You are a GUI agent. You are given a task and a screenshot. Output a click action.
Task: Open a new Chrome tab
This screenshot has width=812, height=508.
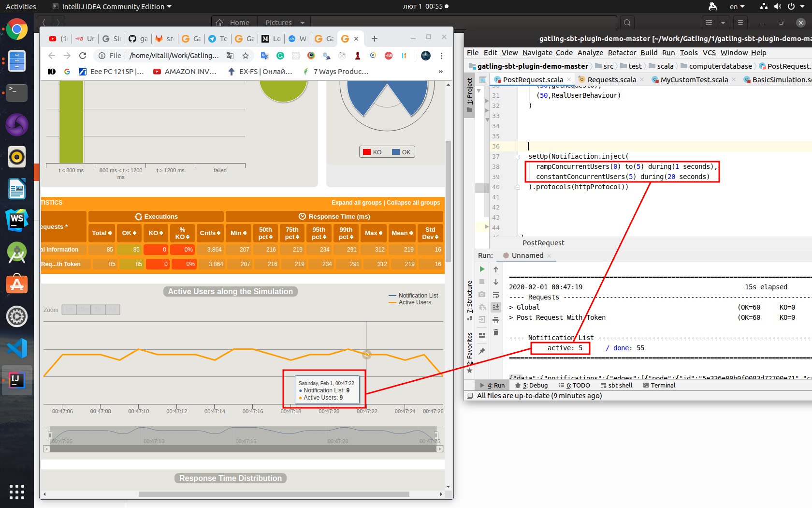coord(375,39)
